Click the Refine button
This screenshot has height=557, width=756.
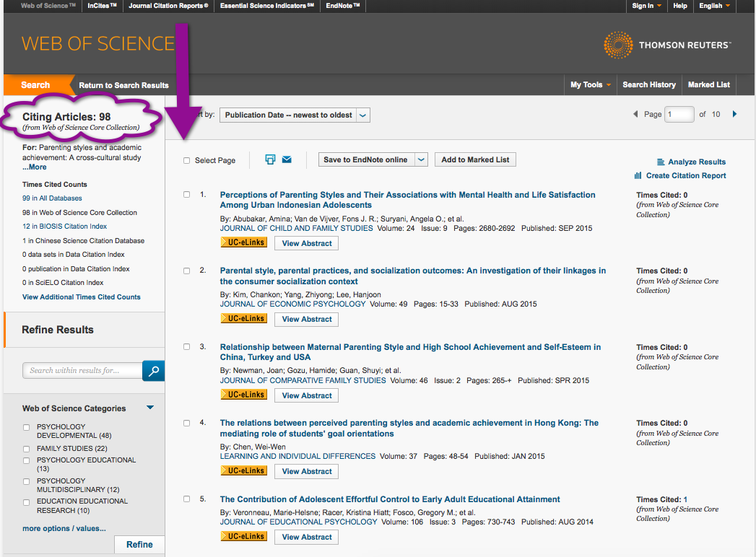[x=140, y=545]
